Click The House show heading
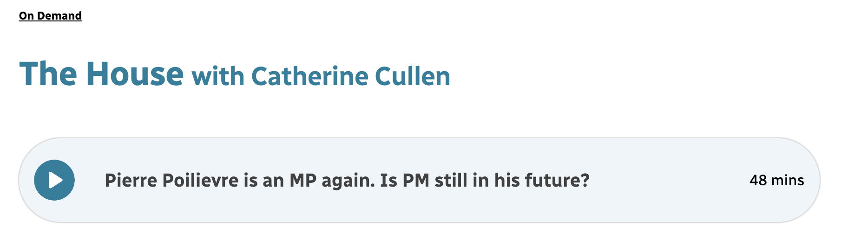 coord(101,74)
